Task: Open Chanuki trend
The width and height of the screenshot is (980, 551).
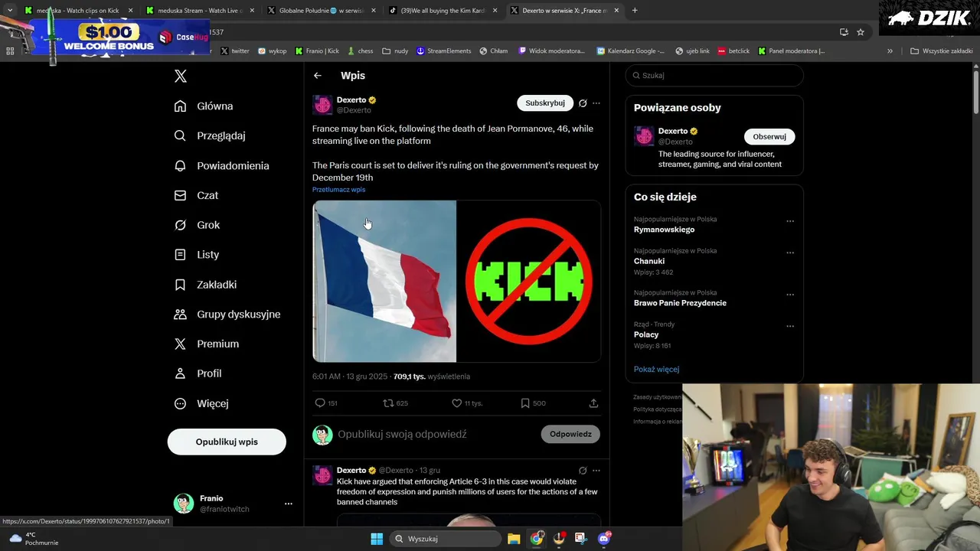Action: 649,261
